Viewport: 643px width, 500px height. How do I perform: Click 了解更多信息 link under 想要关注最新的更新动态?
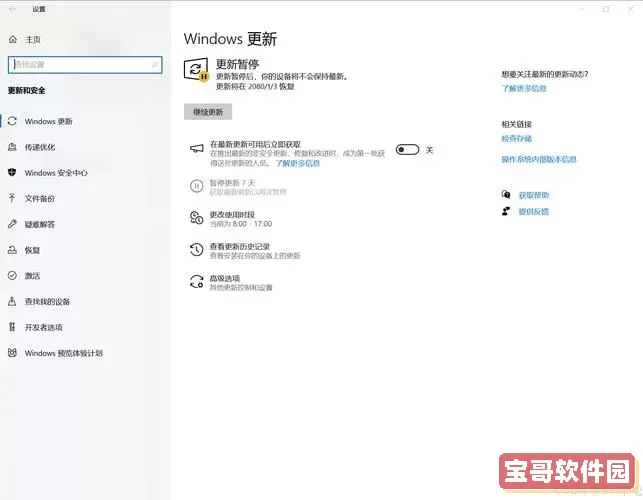click(x=524, y=88)
